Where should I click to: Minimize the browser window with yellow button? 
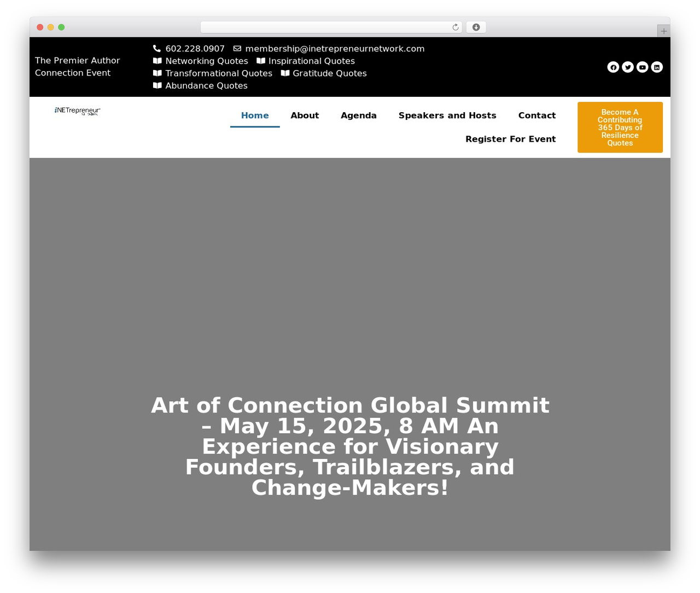pyautogui.click(x=51, y=27)
